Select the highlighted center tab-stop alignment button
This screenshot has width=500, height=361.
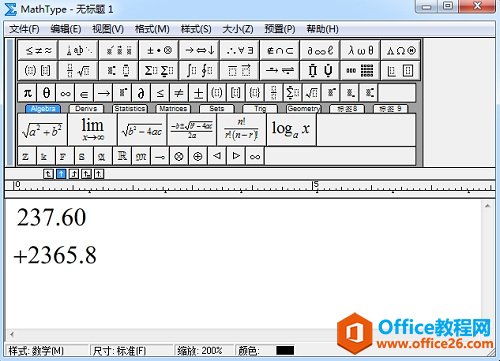(61, 174)
